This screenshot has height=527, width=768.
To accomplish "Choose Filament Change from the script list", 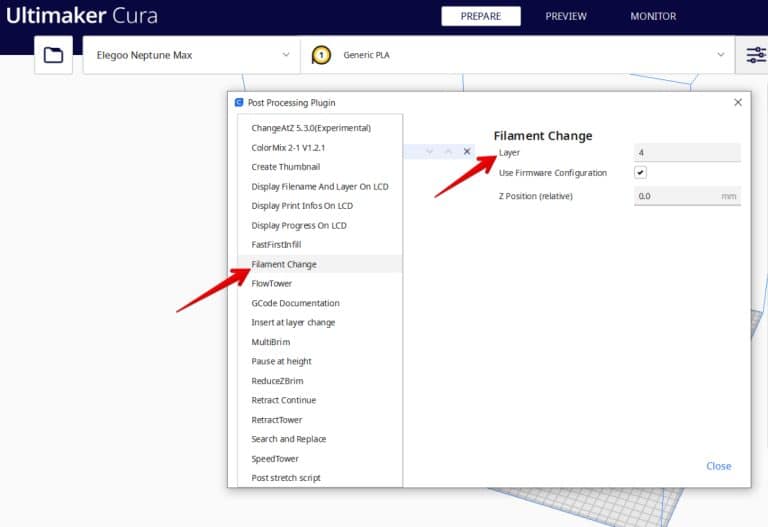I will (x=284, y=264).
